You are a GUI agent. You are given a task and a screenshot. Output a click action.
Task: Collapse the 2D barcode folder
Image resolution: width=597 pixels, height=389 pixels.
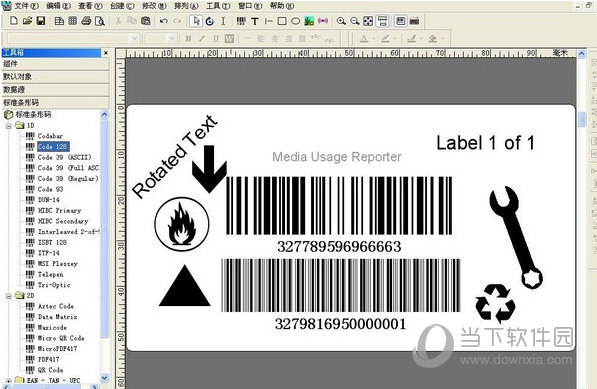[9, 296]
